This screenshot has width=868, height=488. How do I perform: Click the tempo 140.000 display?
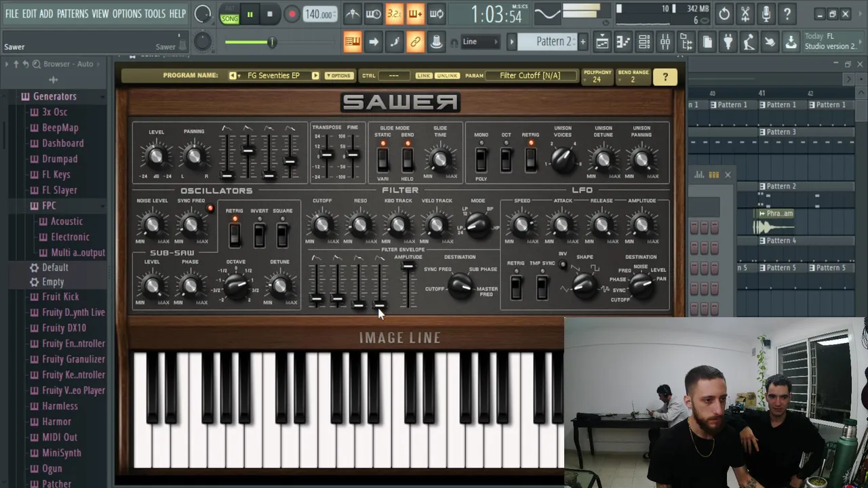pos(319,14)
